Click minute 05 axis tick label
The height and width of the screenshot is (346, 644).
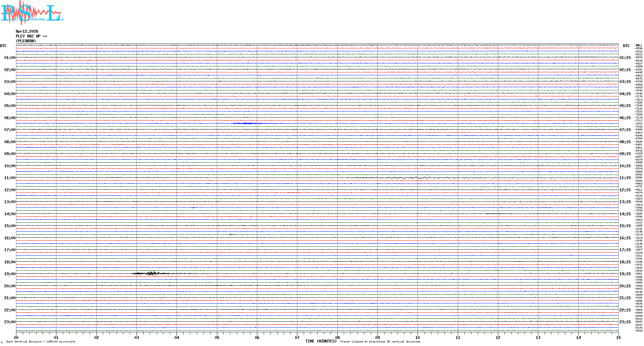pyautogui.click(x=217, y=337)
